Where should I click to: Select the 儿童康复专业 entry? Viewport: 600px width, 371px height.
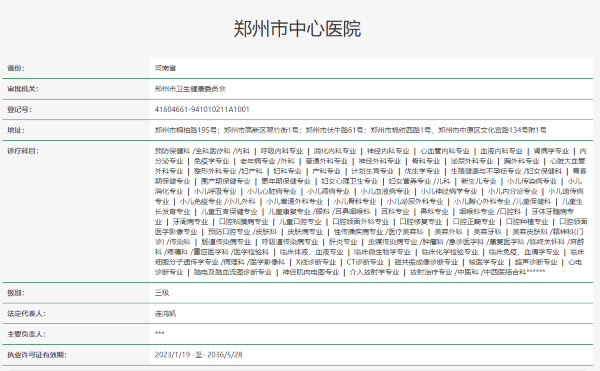pyautogui.click(x=289, y=212)
